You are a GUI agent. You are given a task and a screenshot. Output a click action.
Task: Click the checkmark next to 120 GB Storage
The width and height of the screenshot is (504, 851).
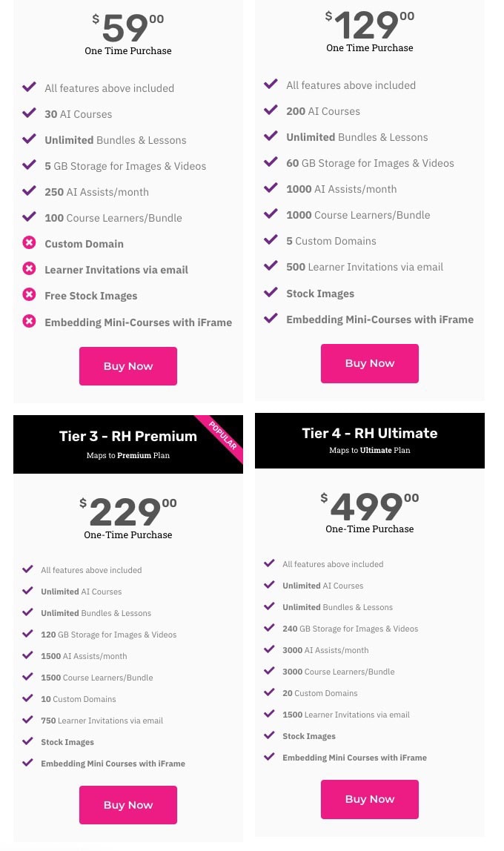click(x=27, y=633)
